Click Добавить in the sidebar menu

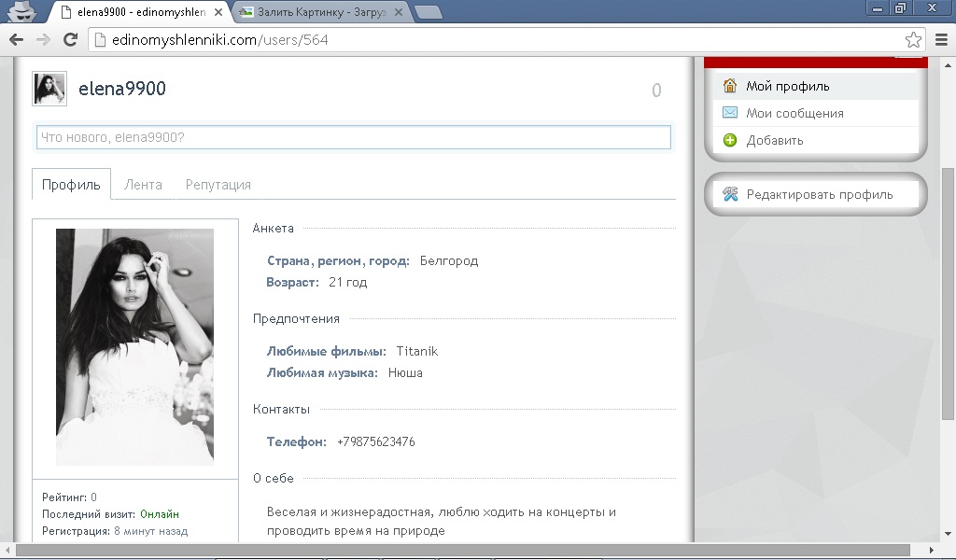point(816,140)
